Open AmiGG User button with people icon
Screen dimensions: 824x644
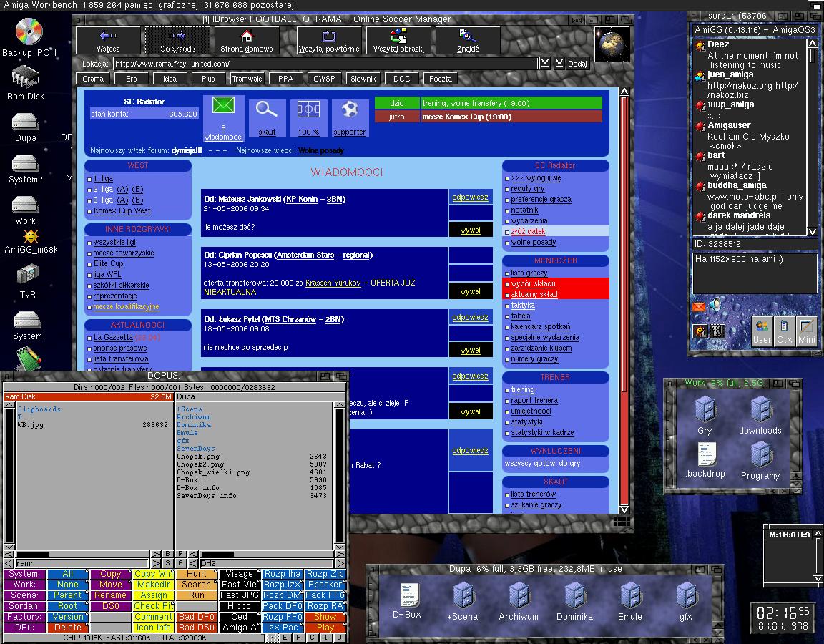point(762,331)
